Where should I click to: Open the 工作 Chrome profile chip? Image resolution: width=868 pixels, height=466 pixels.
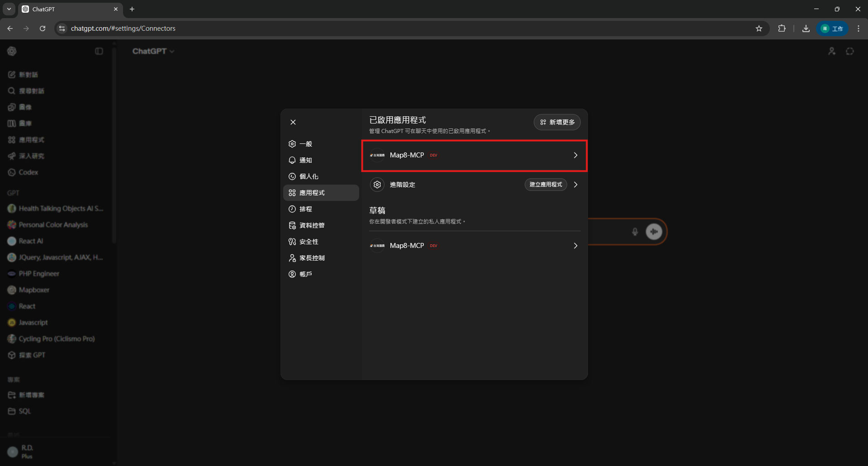[833, 29]
